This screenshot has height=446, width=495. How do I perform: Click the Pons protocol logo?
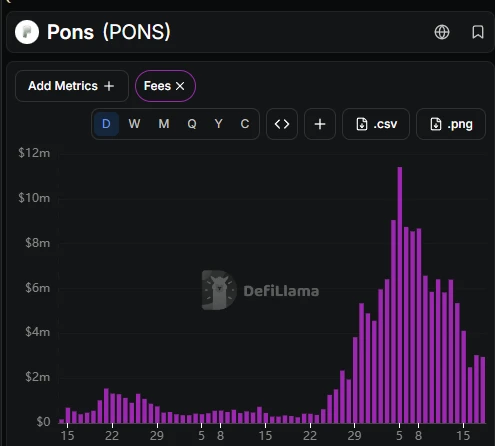coord(27,32)
